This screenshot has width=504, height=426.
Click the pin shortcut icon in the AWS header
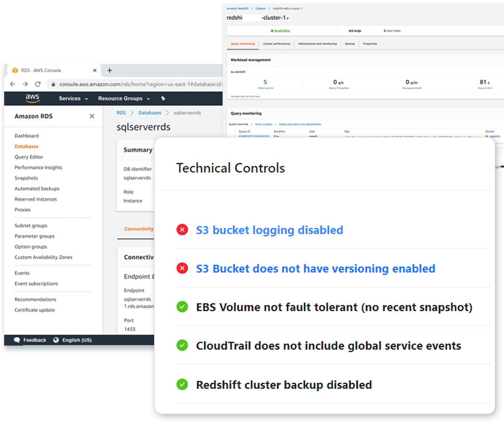click(x=163, y=98)
